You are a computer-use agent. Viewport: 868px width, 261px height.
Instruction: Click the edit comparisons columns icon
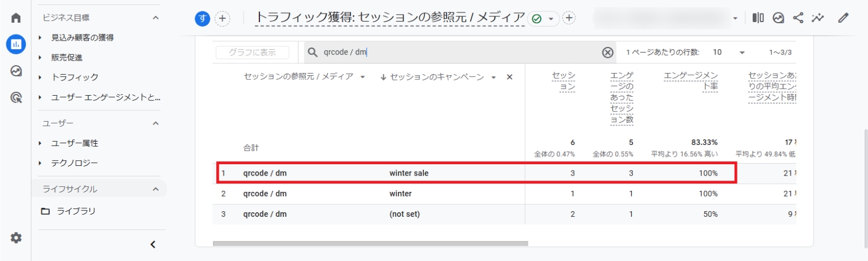click(x=758, y=18)
